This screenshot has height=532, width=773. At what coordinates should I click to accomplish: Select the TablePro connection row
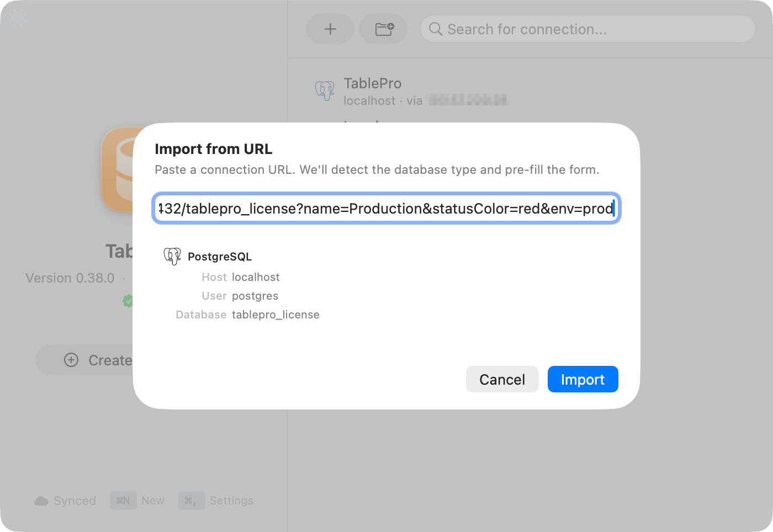(x=530, y=92)
